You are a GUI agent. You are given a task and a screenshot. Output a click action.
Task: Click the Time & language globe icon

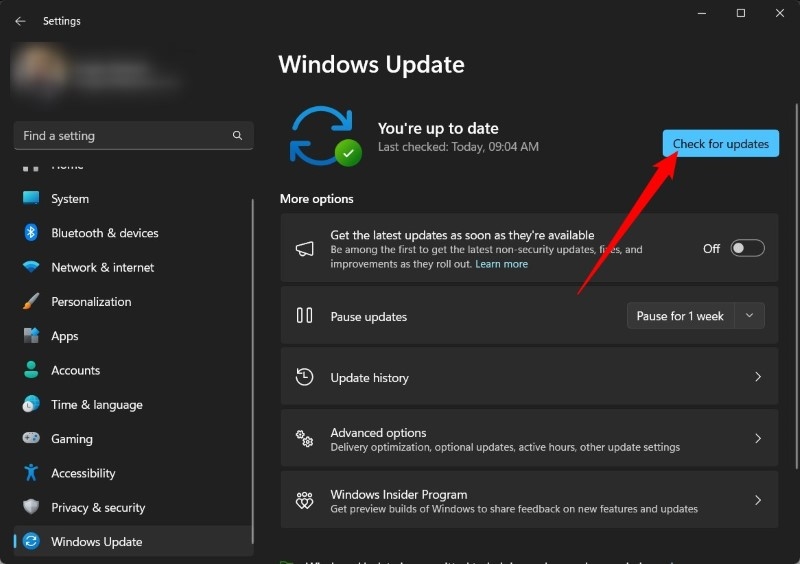pos(31,405)
